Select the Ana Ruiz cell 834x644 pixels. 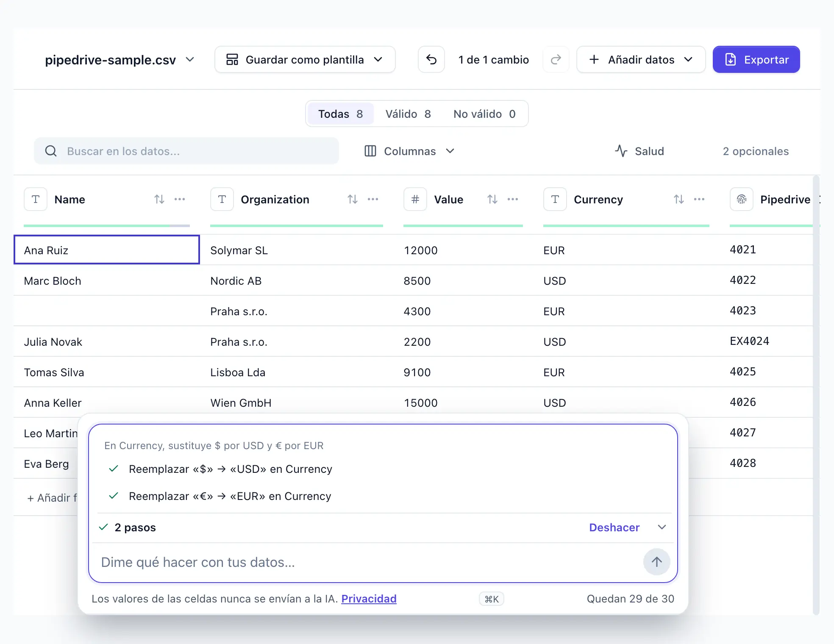107,250
